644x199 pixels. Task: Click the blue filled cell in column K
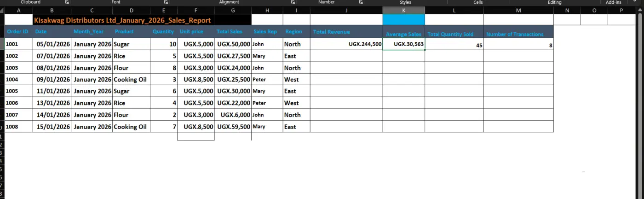pos(404,20)
